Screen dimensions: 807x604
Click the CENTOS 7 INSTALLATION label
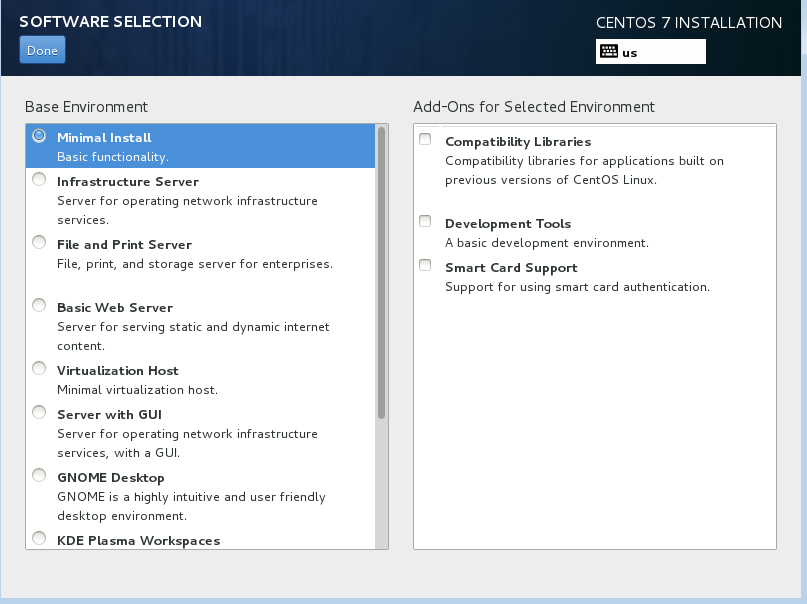689,22
